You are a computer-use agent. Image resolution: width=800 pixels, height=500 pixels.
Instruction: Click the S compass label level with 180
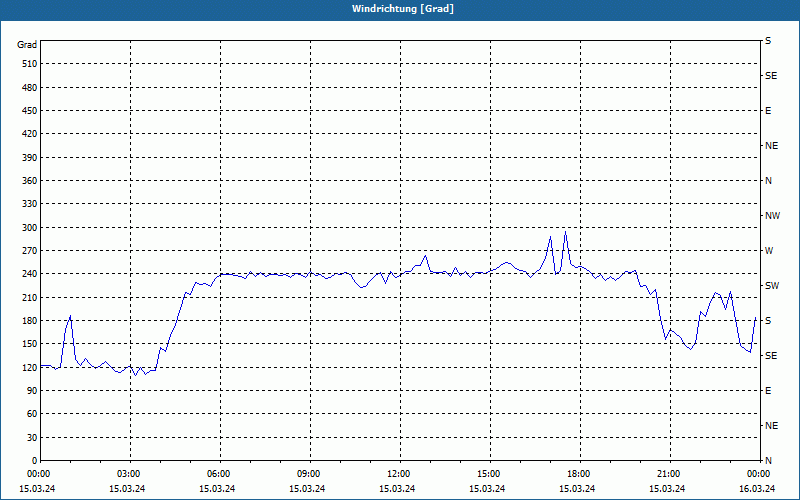768,321
